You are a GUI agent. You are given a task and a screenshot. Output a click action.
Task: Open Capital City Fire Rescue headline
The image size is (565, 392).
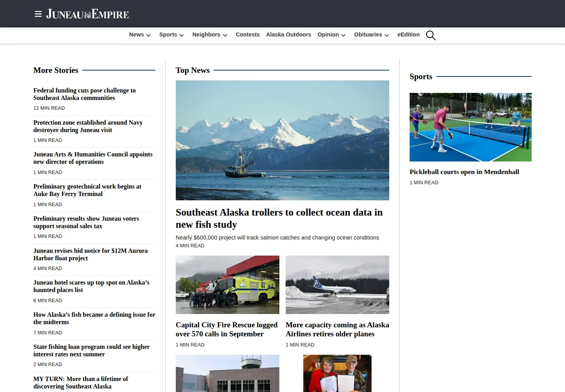tap(226, 329)
